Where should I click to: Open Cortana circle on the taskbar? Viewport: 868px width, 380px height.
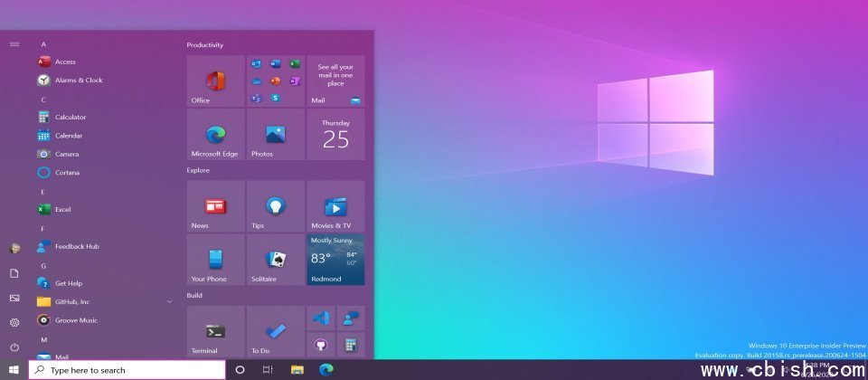(240, 369)
